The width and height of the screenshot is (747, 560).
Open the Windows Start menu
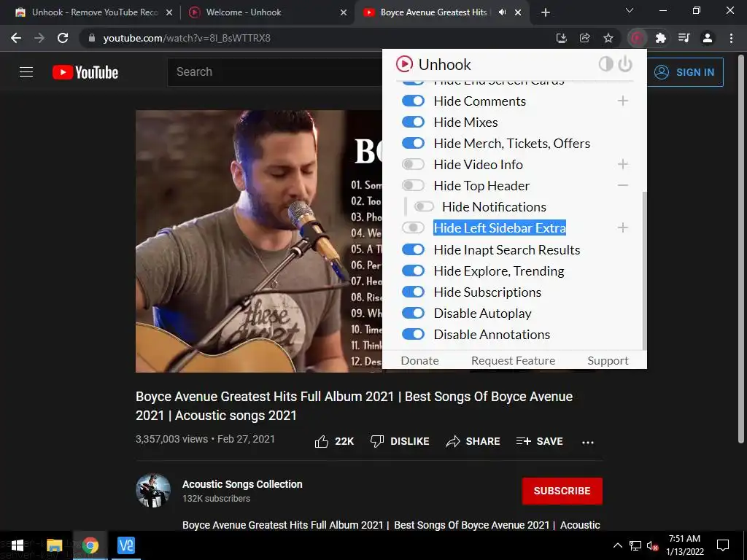[x=18, y=545]
